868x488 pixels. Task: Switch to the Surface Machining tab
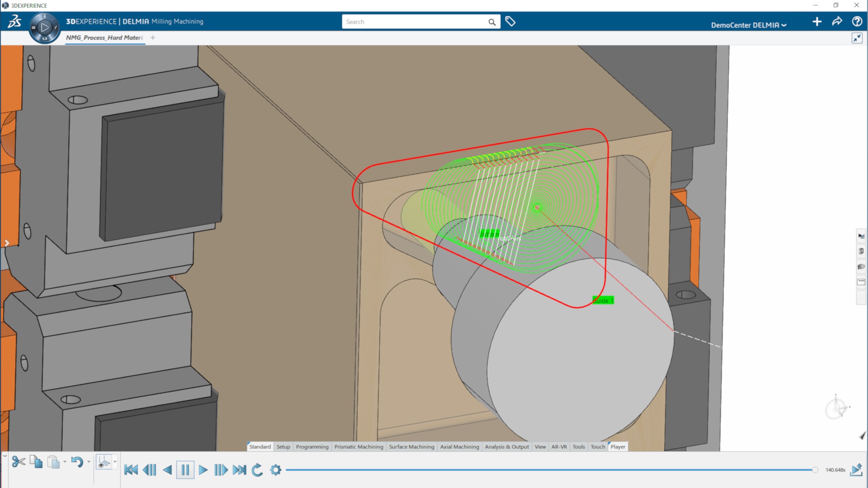pos(411,446)
